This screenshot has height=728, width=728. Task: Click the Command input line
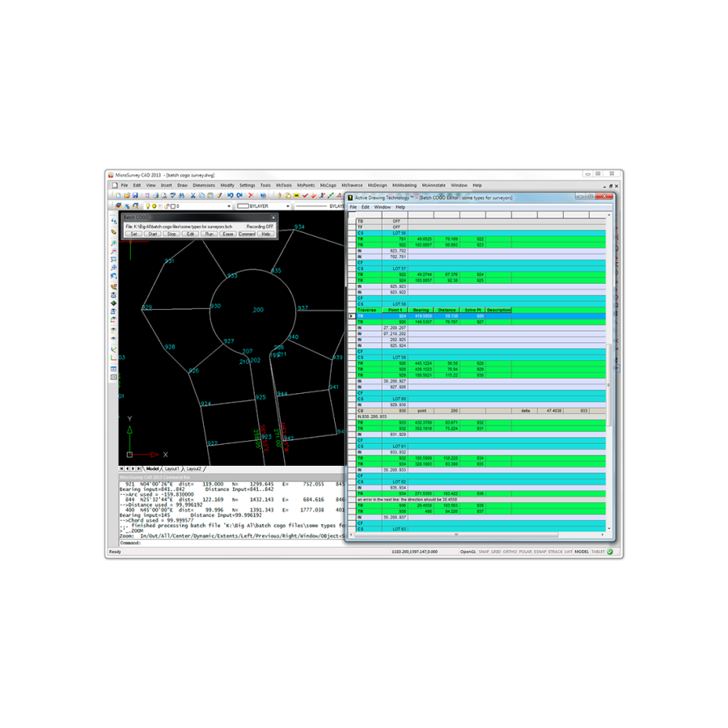point(232,543)
